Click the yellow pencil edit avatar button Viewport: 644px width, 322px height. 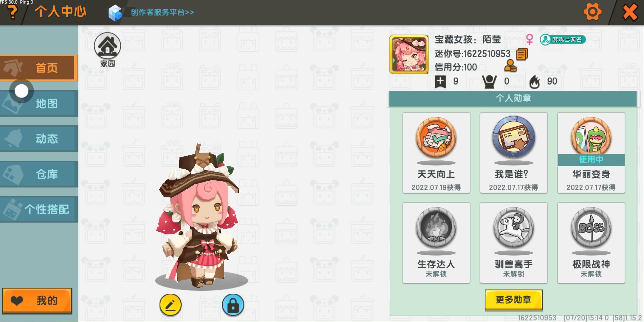click(x=171, y=305)
